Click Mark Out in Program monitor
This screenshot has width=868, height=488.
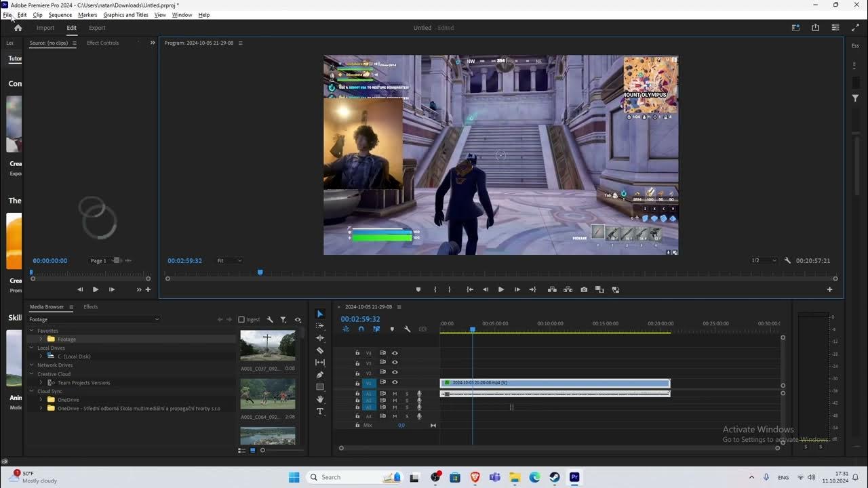(450, 289)
